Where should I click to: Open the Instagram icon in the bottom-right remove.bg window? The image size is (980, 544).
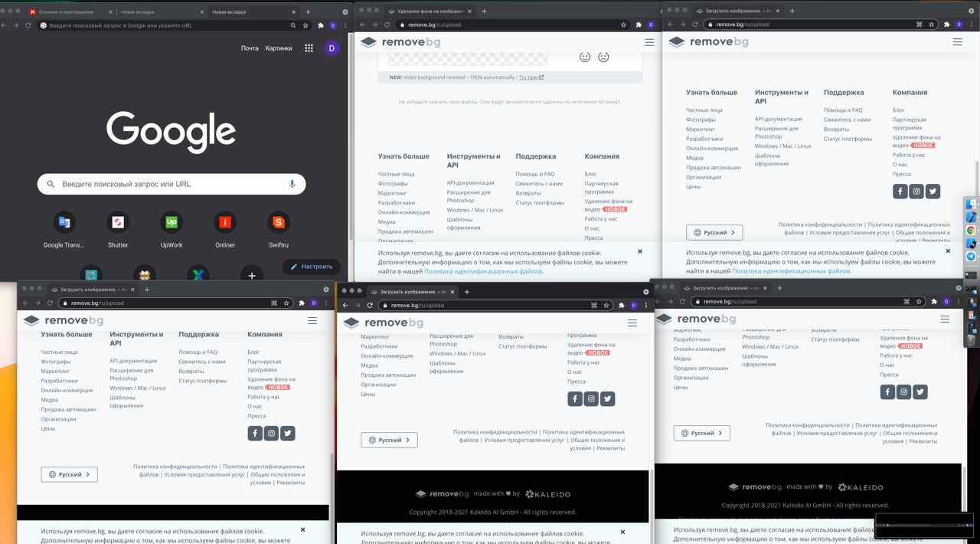(x=903, y=392)
